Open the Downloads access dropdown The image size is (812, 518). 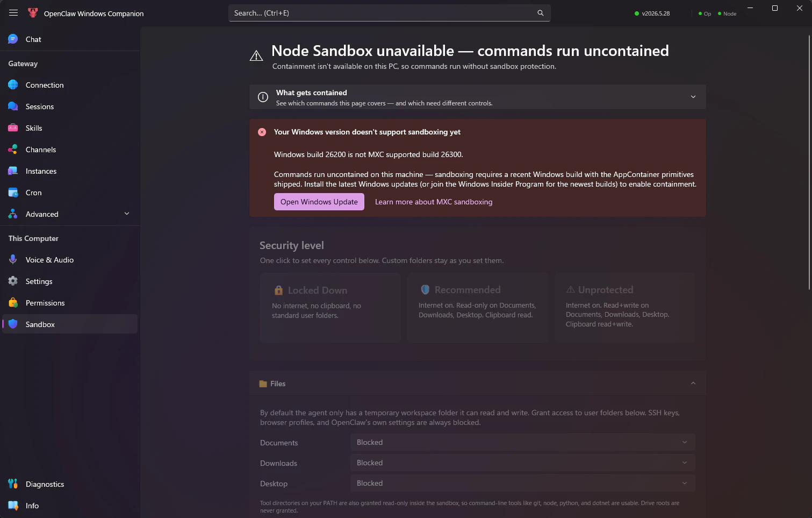coord(522,463)
